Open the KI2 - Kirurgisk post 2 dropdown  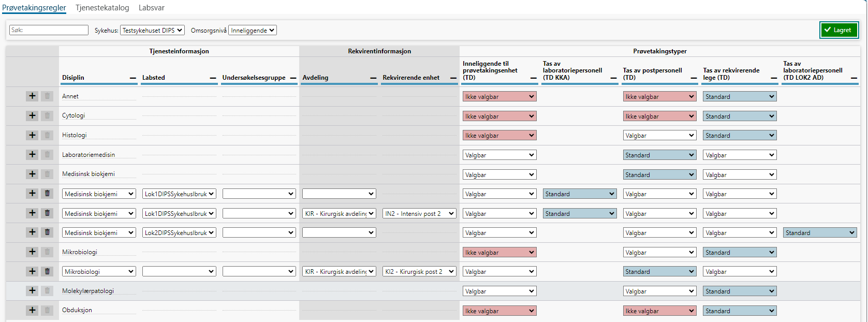point(419,271)
